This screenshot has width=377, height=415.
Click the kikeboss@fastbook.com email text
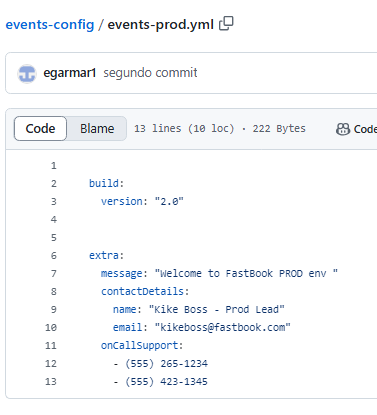223,328
